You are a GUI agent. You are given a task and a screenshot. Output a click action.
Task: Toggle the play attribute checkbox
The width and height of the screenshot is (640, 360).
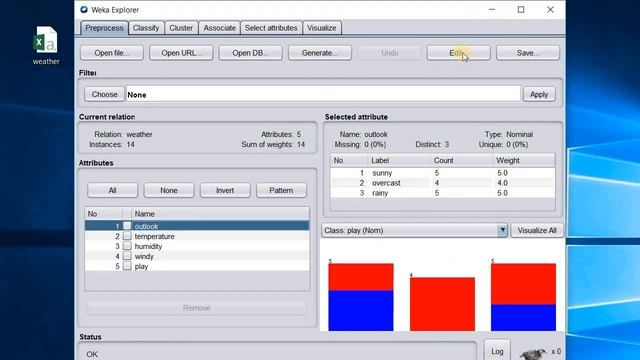click(127, 266)
